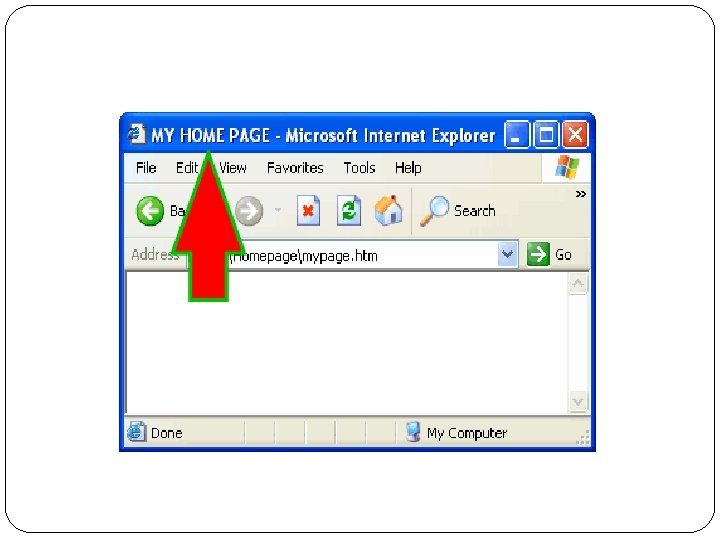Screen dimensions: 720x540
Task: Click the vertical scrollbar down arrow
Action: [x=578, y=402]
